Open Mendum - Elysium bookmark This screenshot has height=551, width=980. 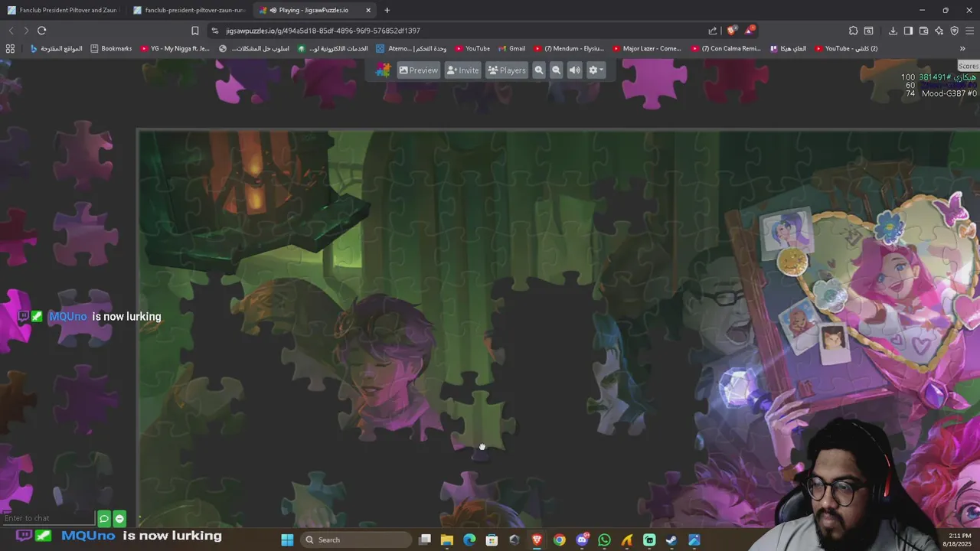point(569,48)
